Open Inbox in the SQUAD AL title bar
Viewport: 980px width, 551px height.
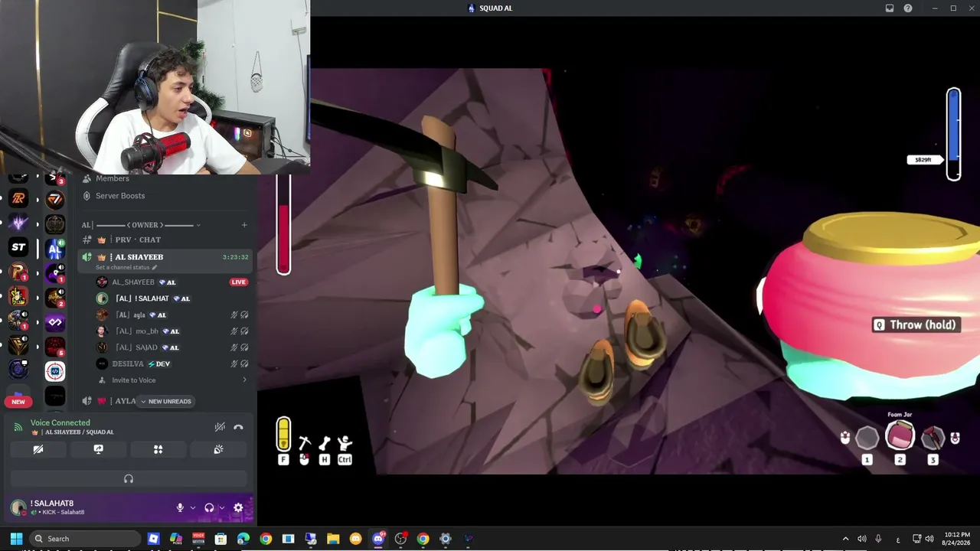890,8
